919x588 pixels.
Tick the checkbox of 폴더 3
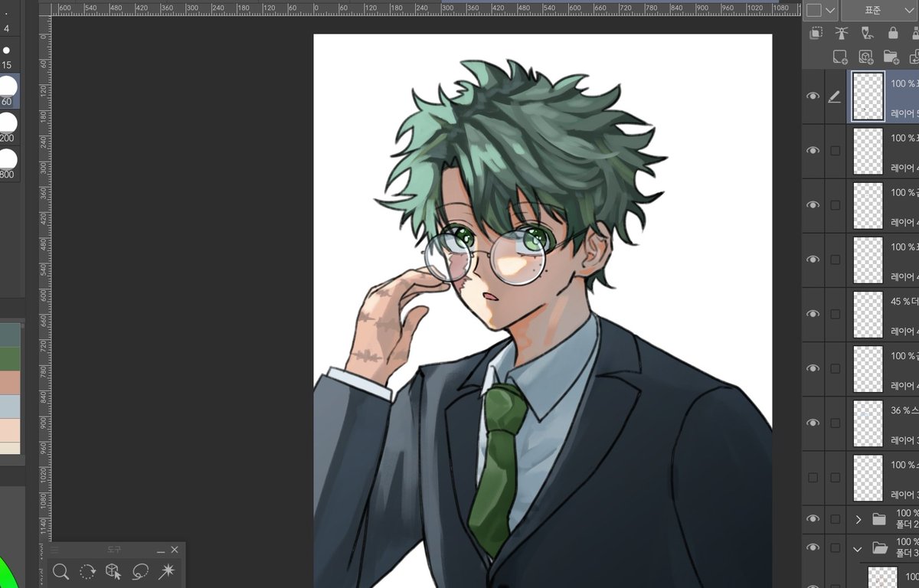pos(835,547)
